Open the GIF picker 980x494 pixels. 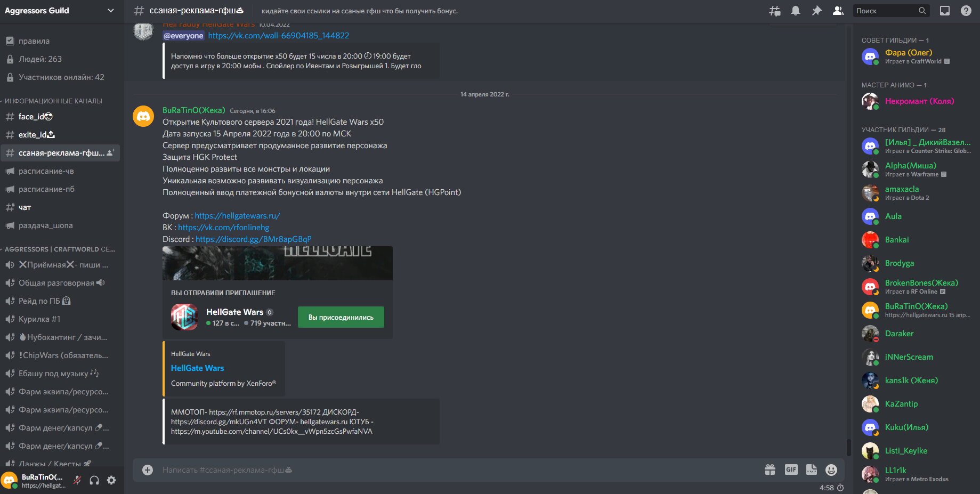point(791,470)
